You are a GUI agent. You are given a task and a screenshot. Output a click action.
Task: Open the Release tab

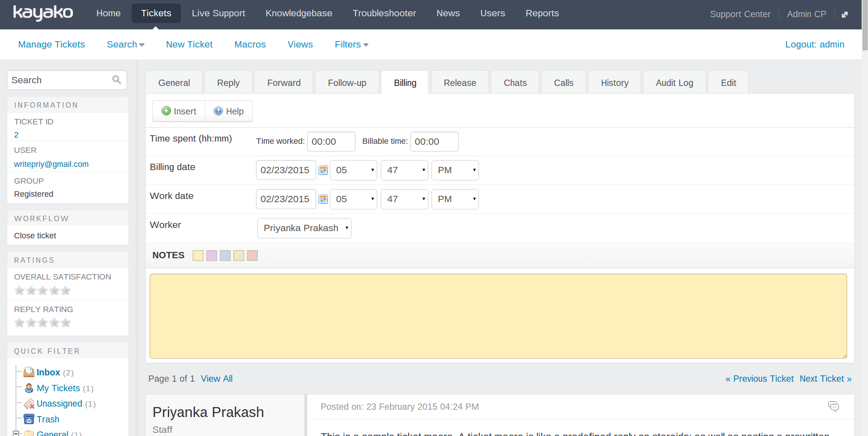point(460,82)
